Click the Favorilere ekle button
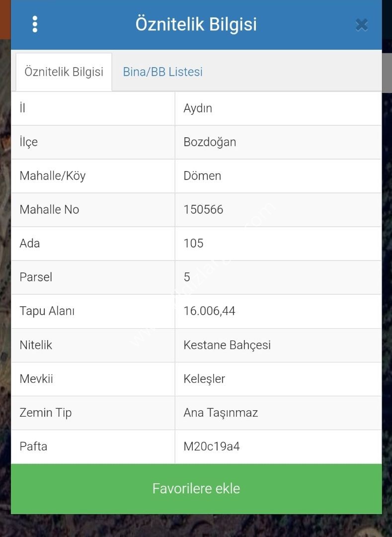This screenshot has height=537, width=392. 196,489
